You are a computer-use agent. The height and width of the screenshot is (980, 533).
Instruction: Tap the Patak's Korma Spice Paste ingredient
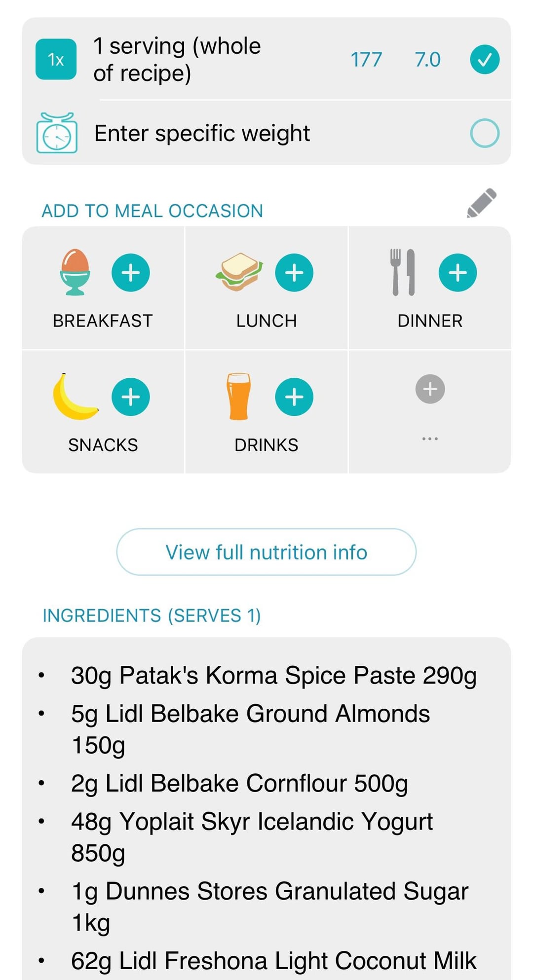pos(273,675)
